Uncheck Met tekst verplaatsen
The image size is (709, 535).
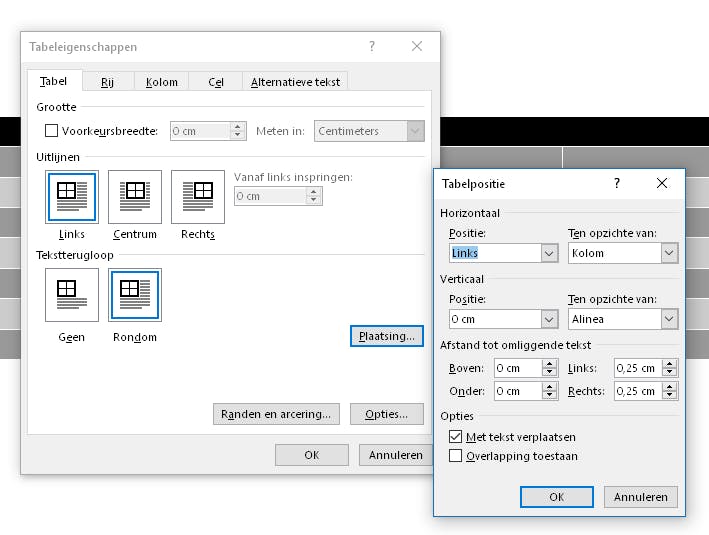click(x=455, y=436)
